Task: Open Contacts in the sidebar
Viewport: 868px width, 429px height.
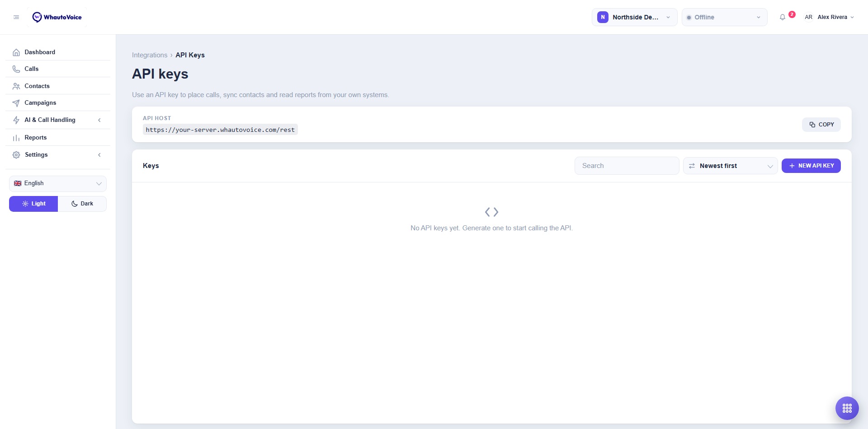Action: 58,86
